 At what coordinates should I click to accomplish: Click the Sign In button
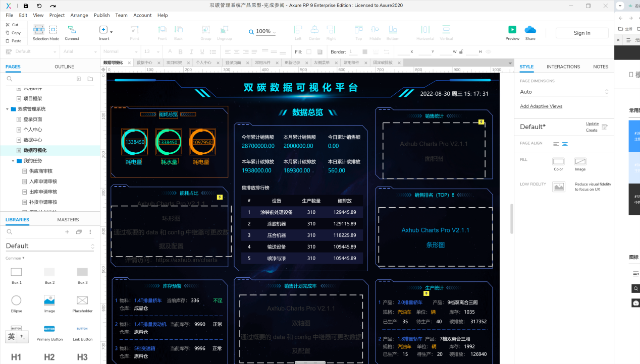[x=581, y=33]
